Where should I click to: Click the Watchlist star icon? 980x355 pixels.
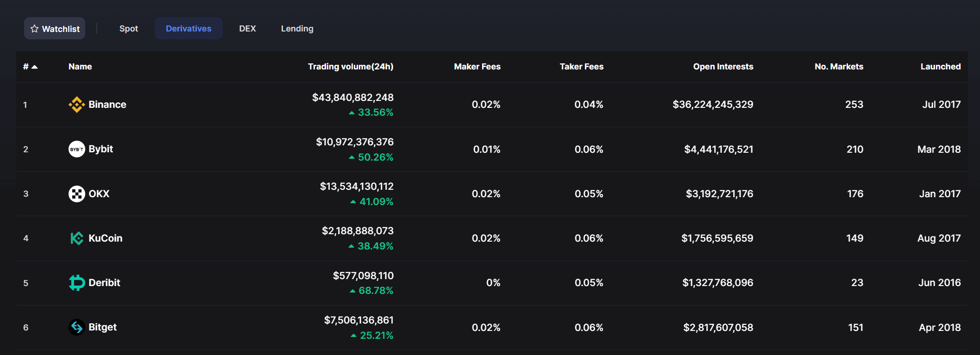tap(34, 29)
